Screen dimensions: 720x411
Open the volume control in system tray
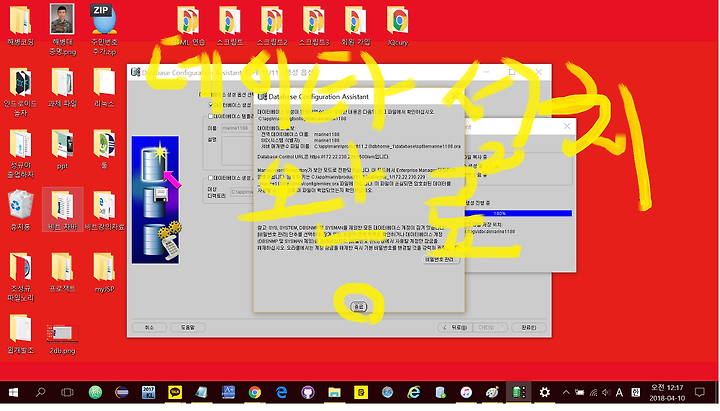point(606,393)
